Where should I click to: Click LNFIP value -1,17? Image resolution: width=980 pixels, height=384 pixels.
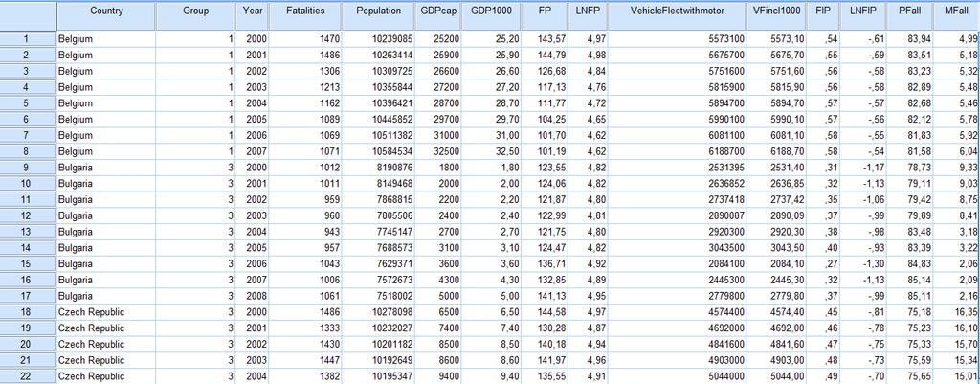tap(864, 168)
